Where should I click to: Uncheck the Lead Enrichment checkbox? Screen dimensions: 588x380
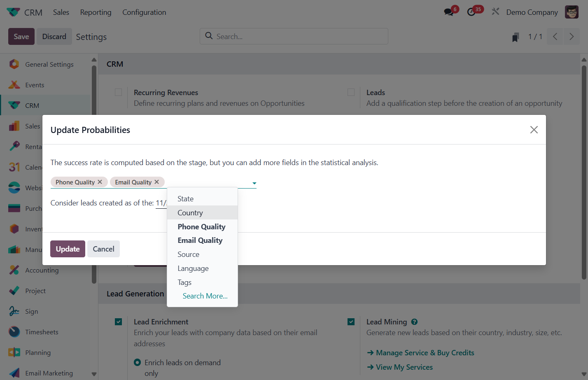coord(119,322)
